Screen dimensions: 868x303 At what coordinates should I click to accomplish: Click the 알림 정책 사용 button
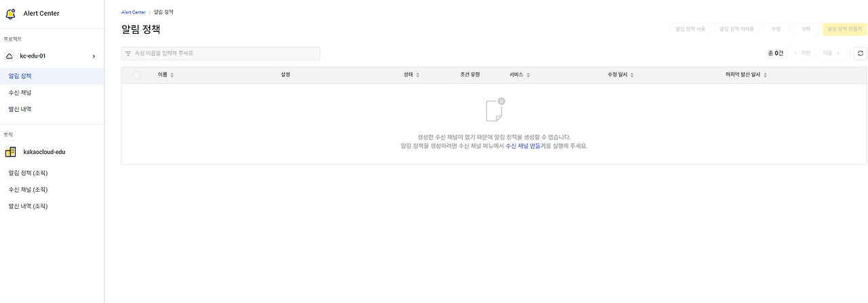click(x=690, y=29)
